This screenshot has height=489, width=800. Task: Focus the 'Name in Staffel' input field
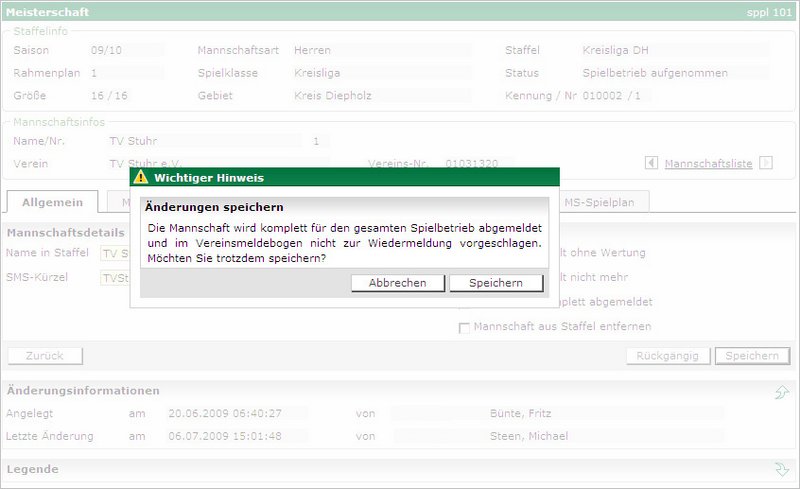click(x=115, y=253)
